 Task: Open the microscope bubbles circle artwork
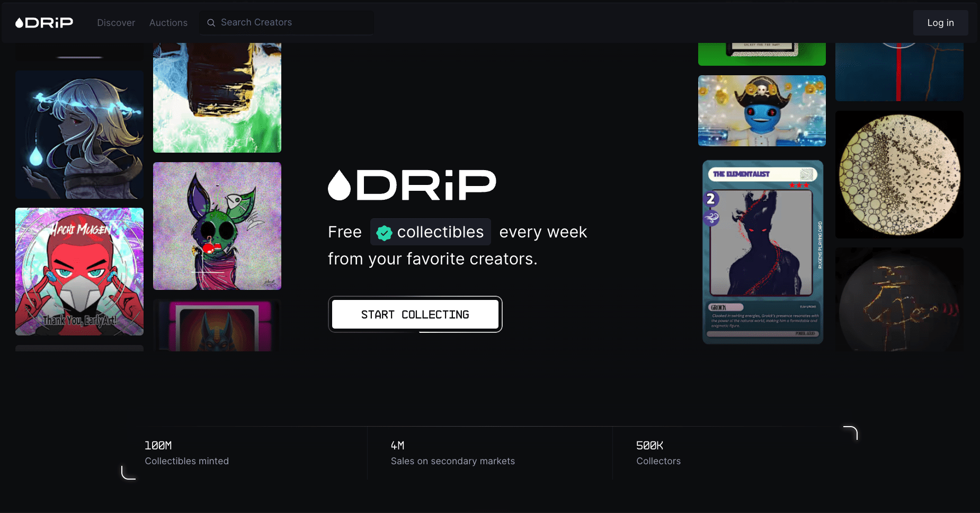899,174
